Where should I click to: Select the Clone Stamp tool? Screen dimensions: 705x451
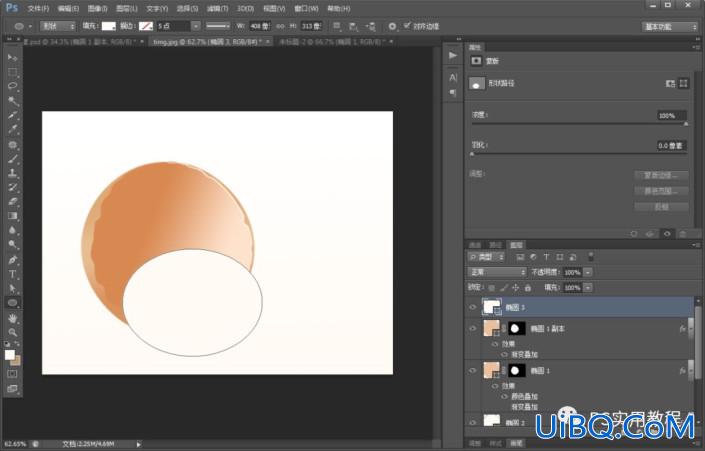point(13,173)
